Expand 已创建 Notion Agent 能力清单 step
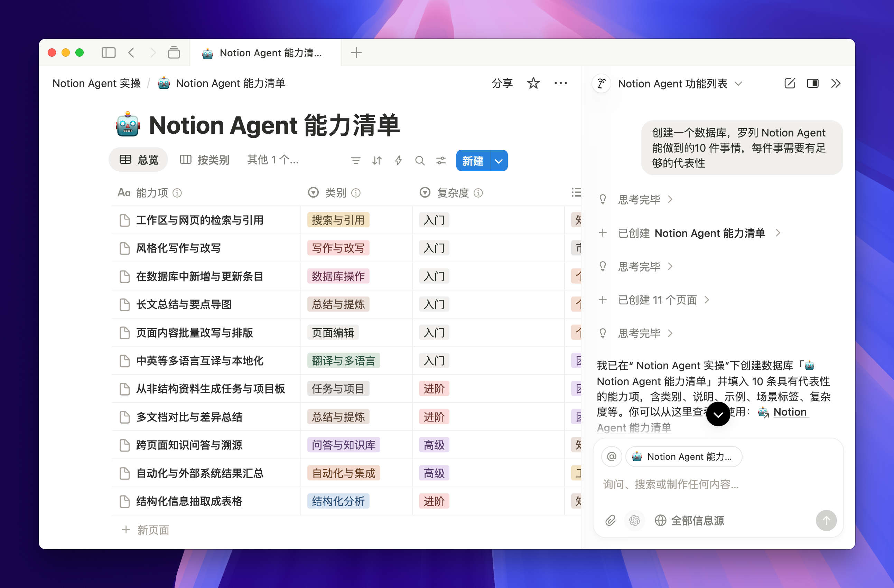Screen dimensions: 894x588 click(690, 233)
